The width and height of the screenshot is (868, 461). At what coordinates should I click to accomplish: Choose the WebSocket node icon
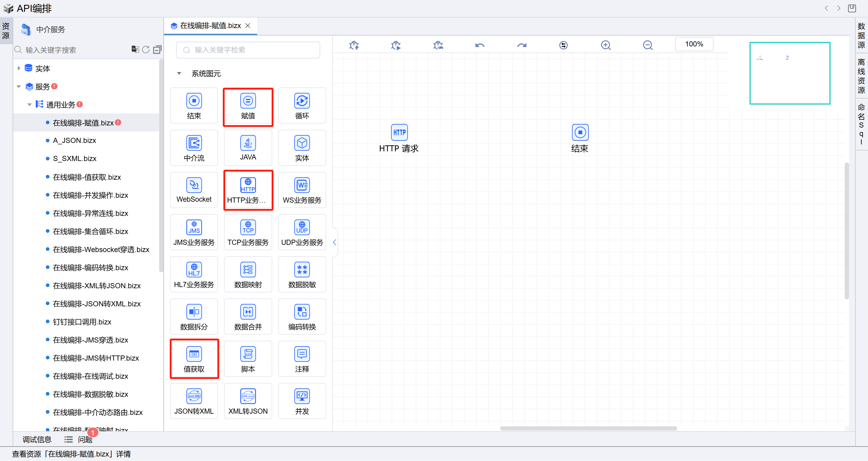tap(194, 185)
